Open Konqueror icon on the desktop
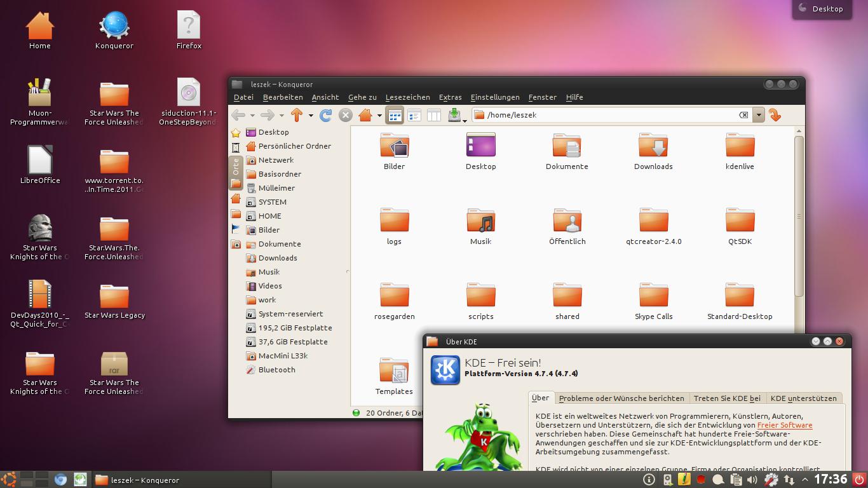The width and height of the screenshot is (868, 488). [x=114, y=30]
